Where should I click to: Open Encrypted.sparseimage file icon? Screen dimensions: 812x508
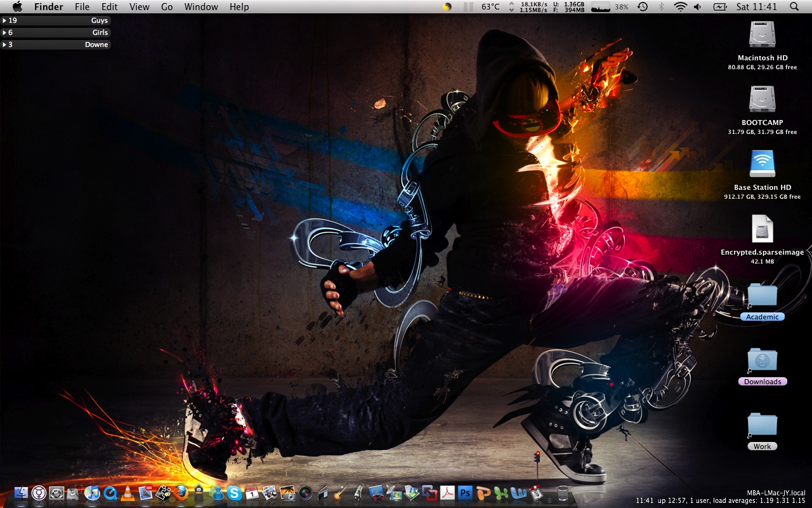click(x=762, y=229)
